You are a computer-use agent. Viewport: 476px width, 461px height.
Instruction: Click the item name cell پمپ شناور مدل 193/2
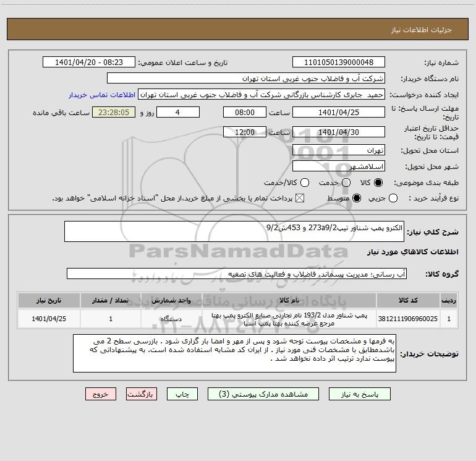click(x=289, y=319)
